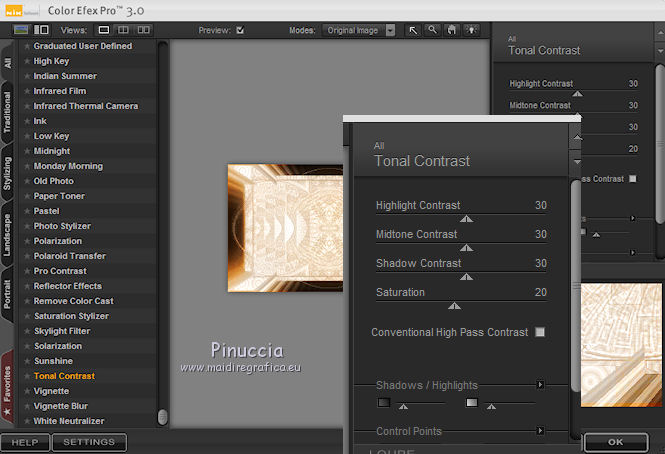Image resolution: width=665 pixels, height=454 pixels.
Task: Click the favorite star beside White Neutralizer
Action: [27, 421]
